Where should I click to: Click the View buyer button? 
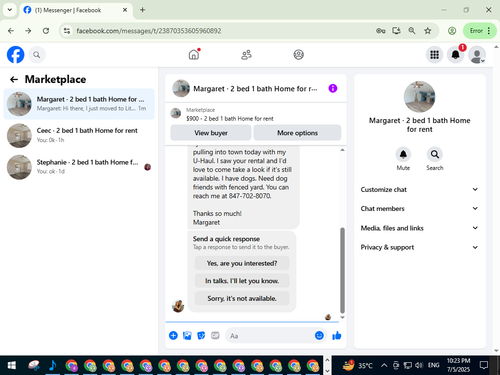pyautogui.click(x=211, y=133)
